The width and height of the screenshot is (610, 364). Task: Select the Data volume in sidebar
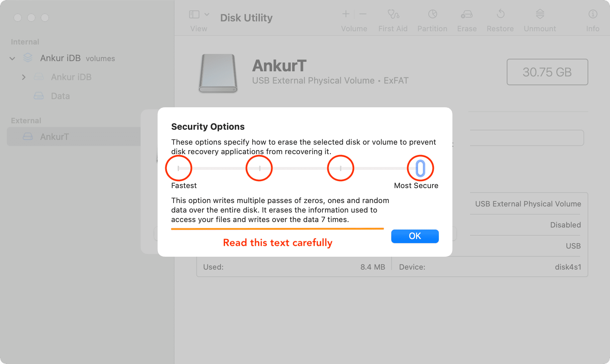[x=60, y=96]
